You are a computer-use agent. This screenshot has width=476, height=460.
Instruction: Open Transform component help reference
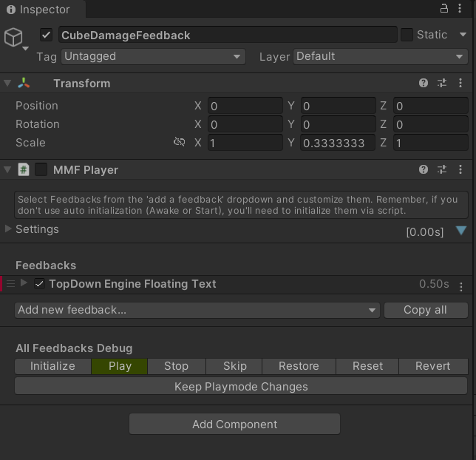coord(424,83)
